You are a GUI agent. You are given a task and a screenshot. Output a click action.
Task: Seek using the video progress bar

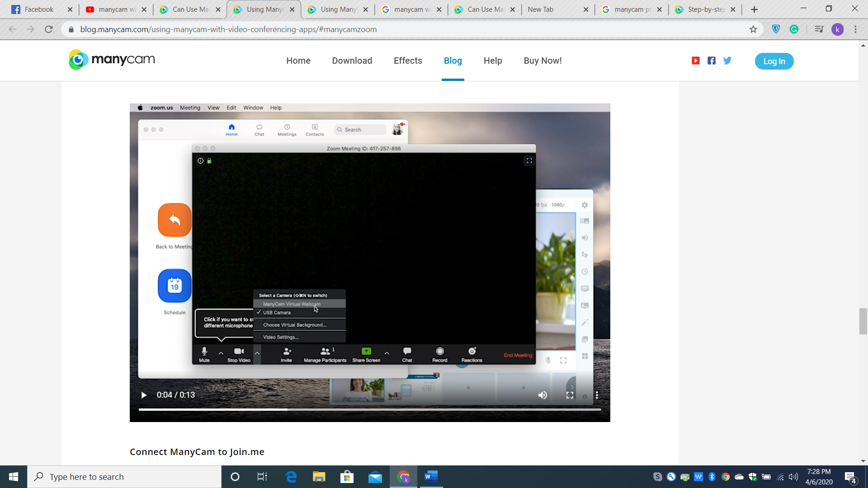tap(370, 409)
